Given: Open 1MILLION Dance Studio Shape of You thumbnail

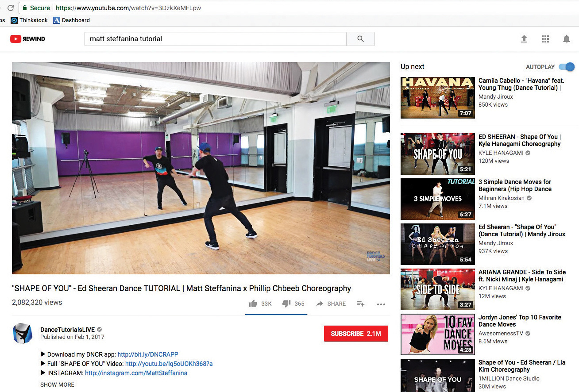Looking at the screenshot, I should pyautogui.click(x=437, y=375).
